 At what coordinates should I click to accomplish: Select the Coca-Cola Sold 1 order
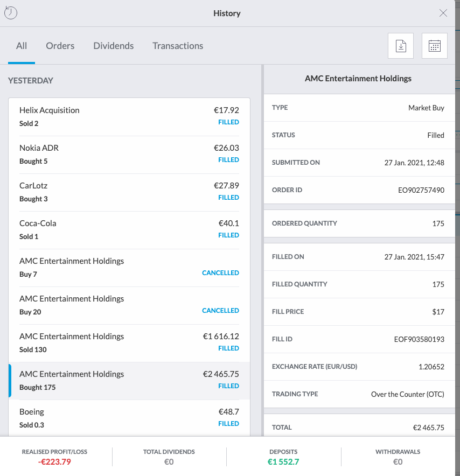tap(129, 230)
